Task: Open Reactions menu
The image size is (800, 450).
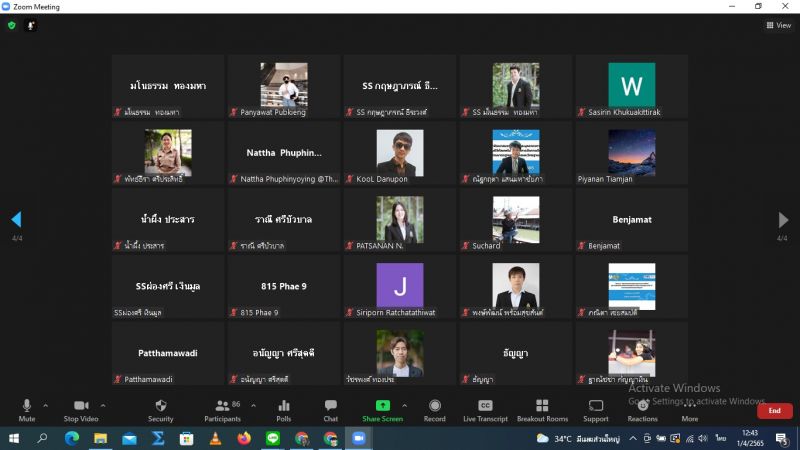Action: pos(642,410)
